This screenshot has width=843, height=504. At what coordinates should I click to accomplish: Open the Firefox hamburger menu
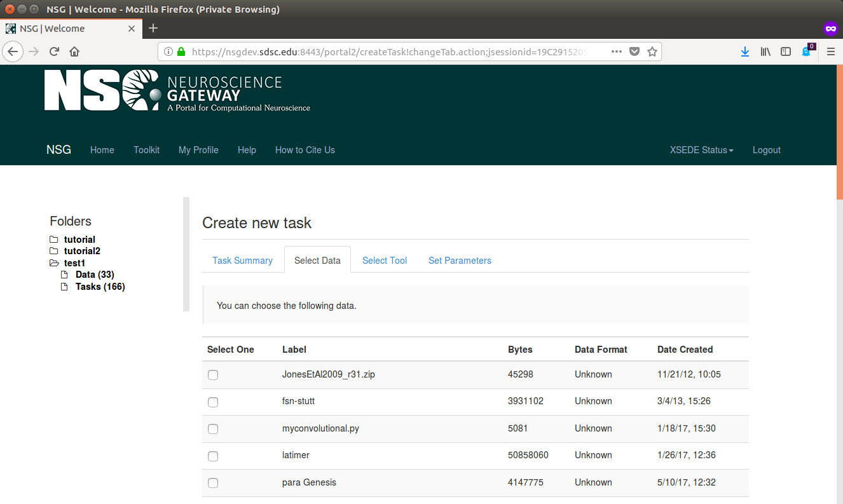(x=830, y=51)
